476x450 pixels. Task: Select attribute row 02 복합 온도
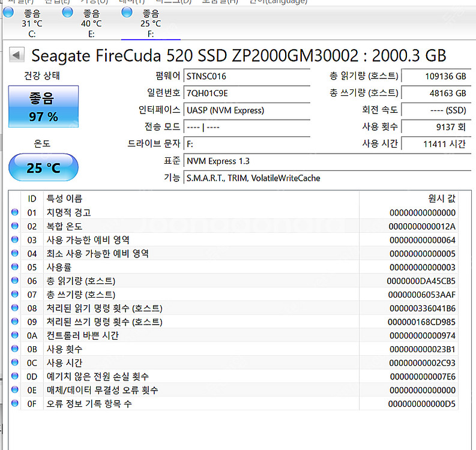(x=233, y=226)
